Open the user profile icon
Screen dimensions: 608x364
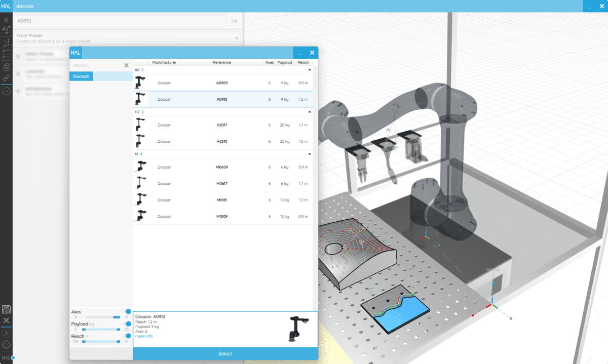(x=6, y=334)
